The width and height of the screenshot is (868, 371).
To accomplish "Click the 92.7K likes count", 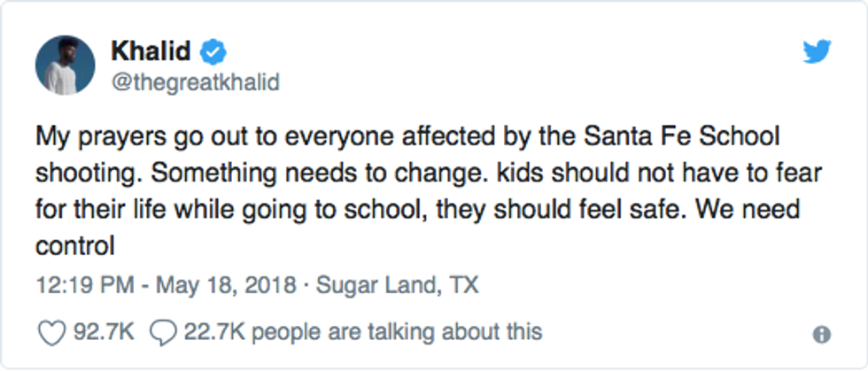I will click(x=103, y=332).
